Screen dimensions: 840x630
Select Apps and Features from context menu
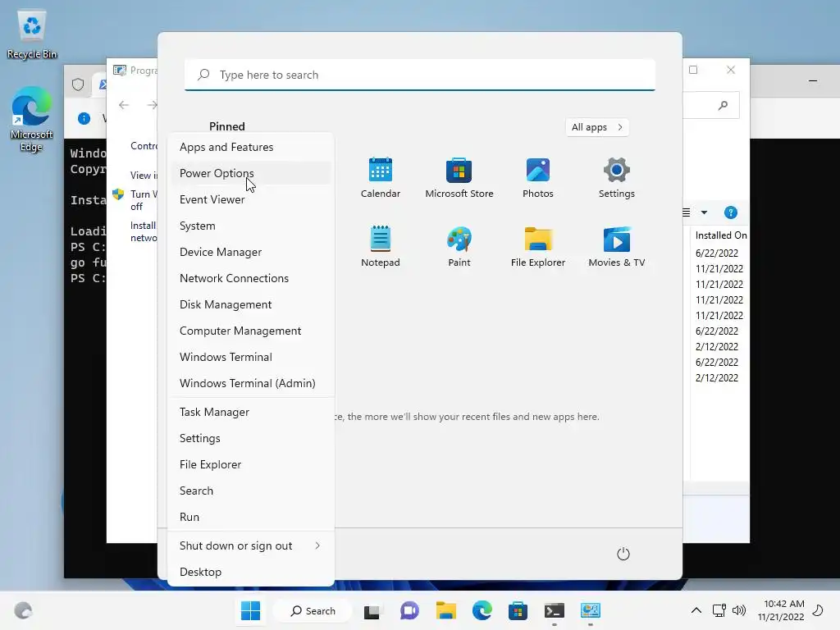(250, 148)
